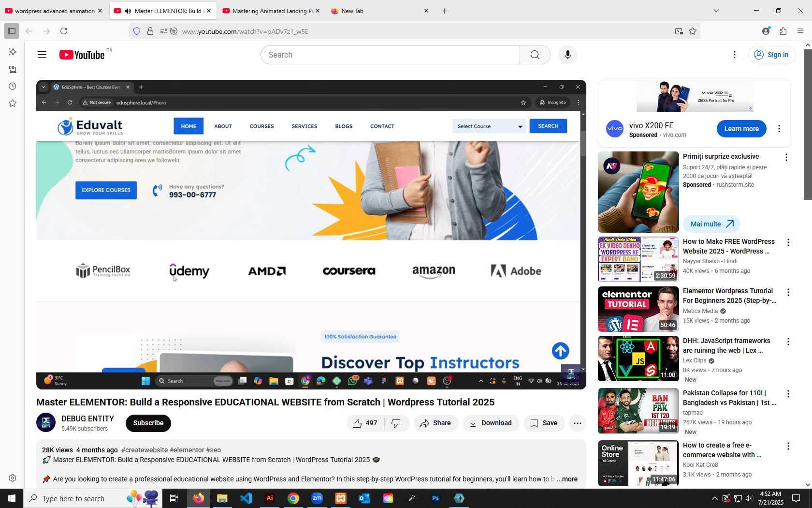Open Elementor Wordpress Tutorial video title

(729, 296)
